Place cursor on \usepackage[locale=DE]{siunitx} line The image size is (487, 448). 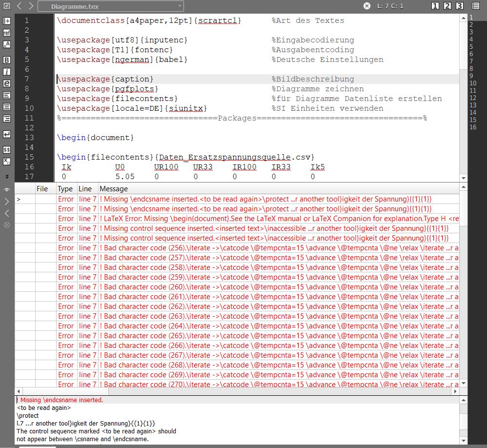[x=132, y=108]
